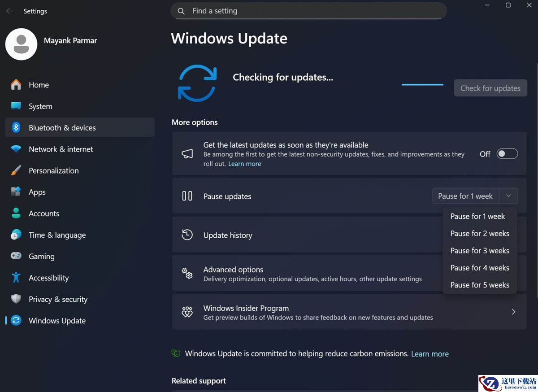Image resolution: width=538 pixels, height=392 pixels.
Task: Click the Bluetooth & devices label
Action: pyautogui.click(x=62, y=128)
